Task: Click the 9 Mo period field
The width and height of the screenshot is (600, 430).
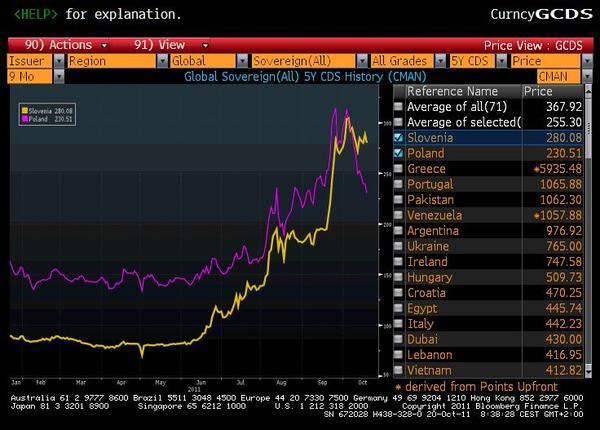Action: pos(30,77)
